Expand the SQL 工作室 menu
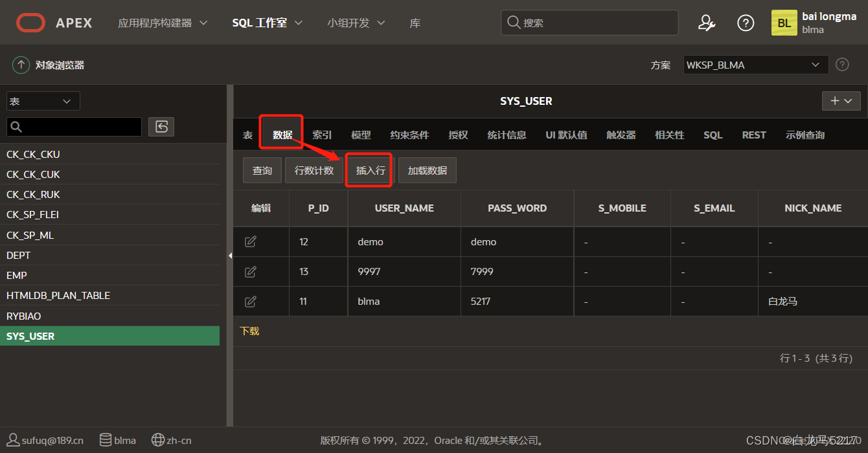Viewport: 868px width, 453px height. point(268,23)
